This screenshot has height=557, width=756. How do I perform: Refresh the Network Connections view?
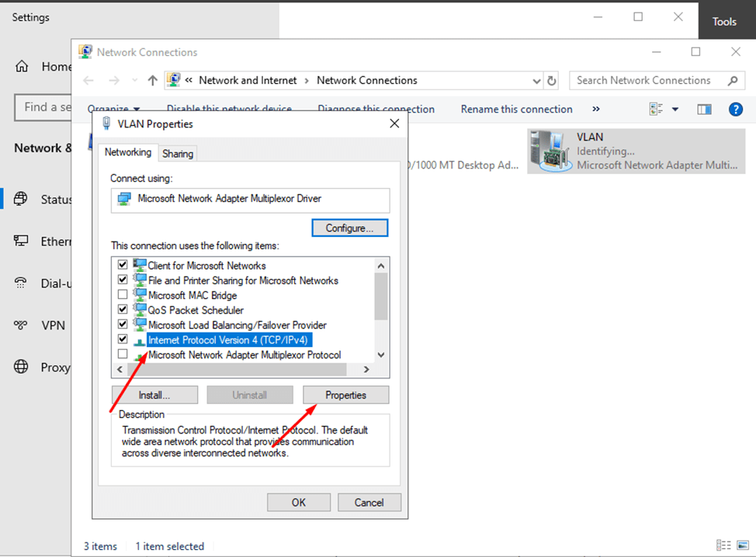(551, 80)
